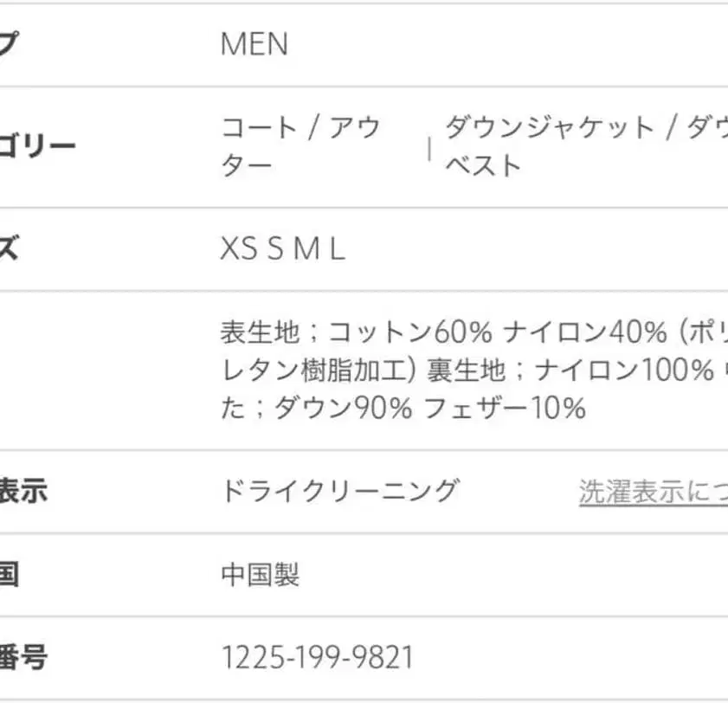
Task: Open the 洗濯表示 laundry info link
Action: click(x=654, y=492)
